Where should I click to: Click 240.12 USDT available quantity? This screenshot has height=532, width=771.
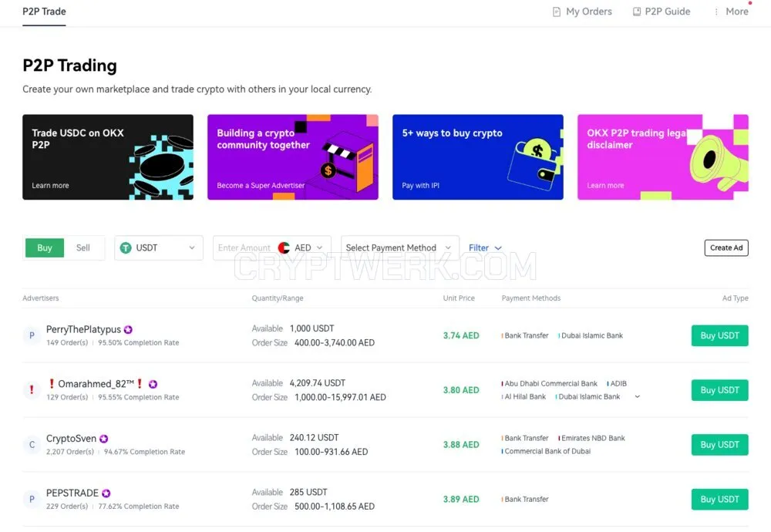click(x=315, y=438)
